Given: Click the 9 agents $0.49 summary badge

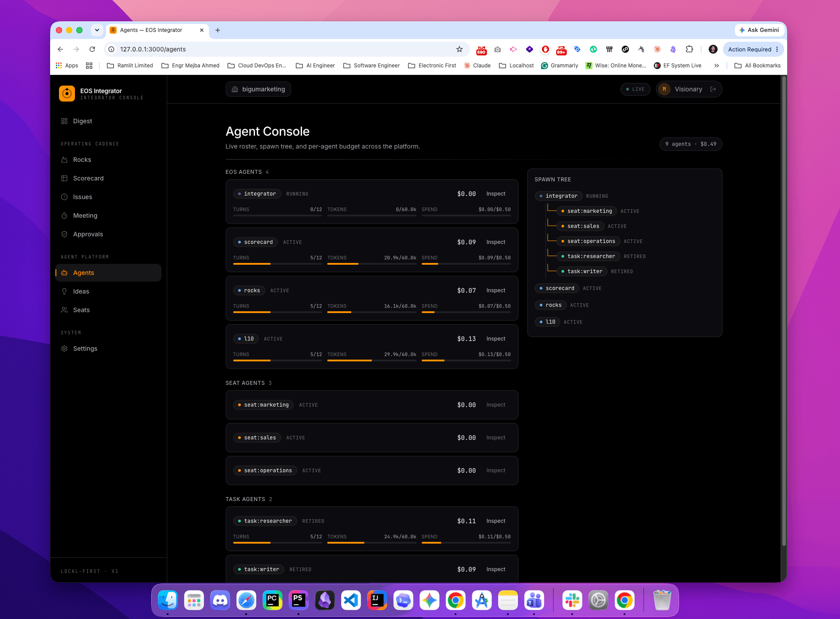Looking at the screenshot, I should [691, 144].
